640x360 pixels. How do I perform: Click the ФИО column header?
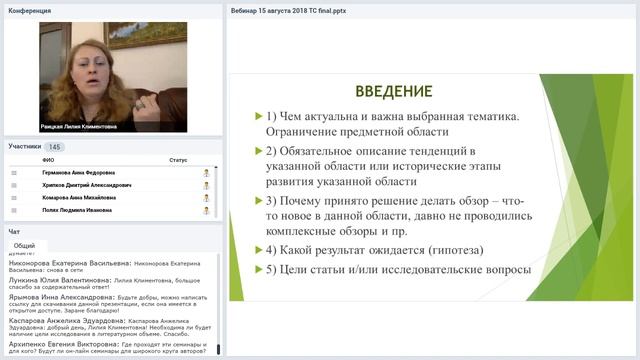tap(48, 160)
